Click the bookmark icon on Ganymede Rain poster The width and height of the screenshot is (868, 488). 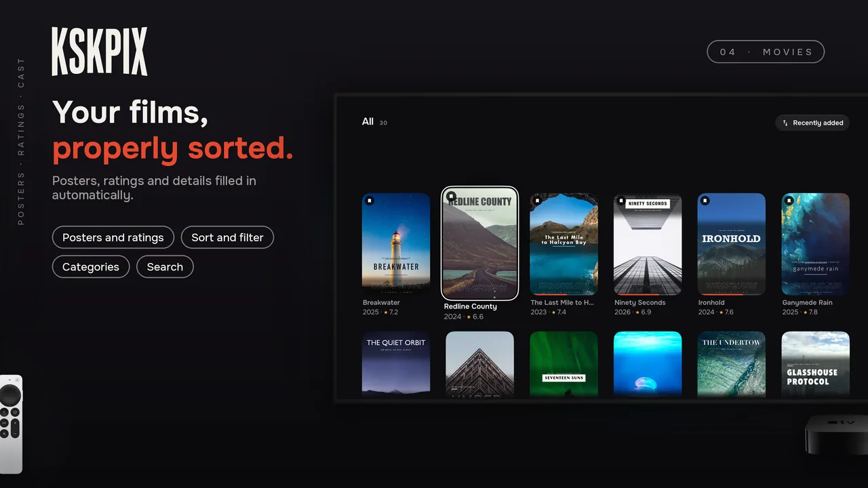[x=789, y=201]
